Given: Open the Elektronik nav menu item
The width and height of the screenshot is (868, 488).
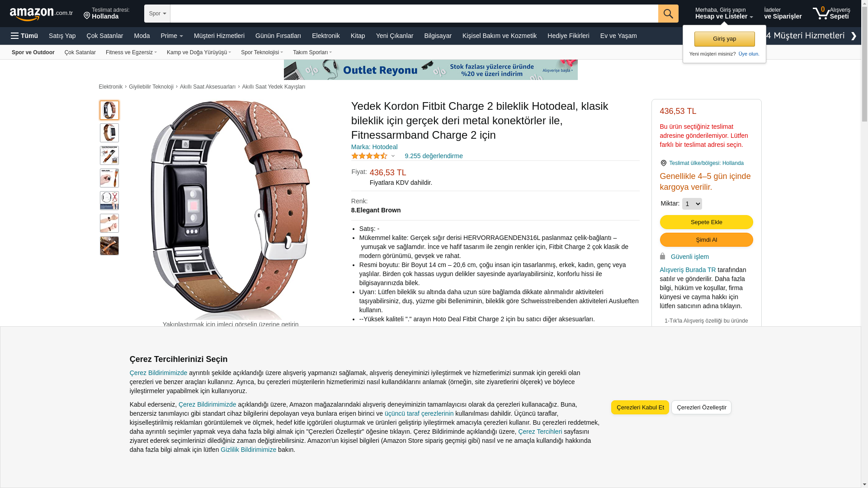Looking at the screenshot, I should click(325, 36).
